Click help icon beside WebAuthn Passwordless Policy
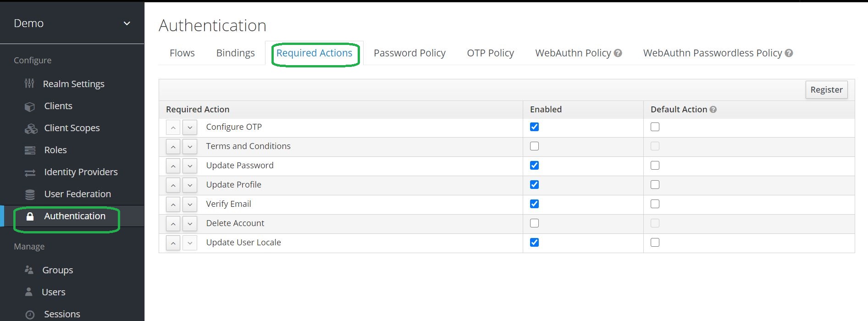 [789, 53]
